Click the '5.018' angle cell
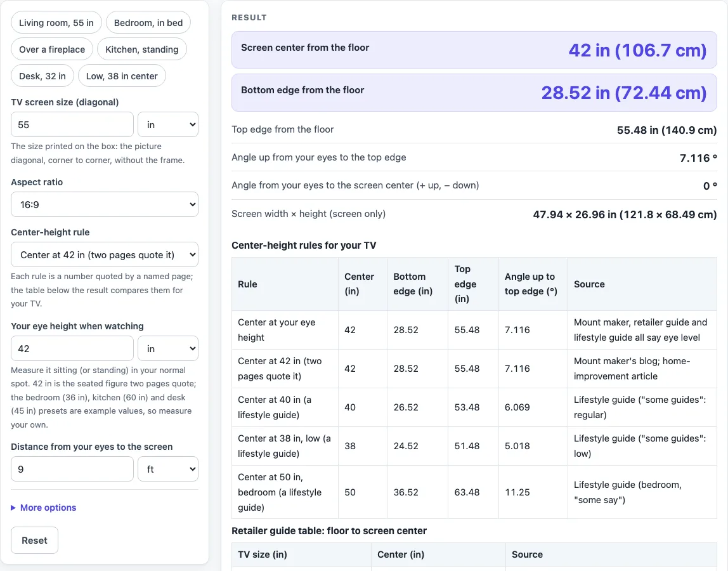 coord(533,445)
